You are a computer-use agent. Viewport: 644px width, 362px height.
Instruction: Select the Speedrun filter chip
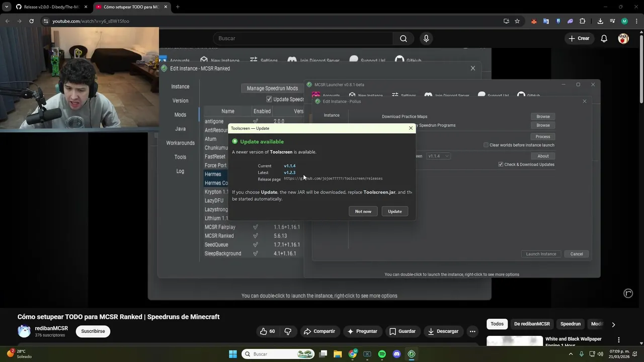tap(571, 324)
